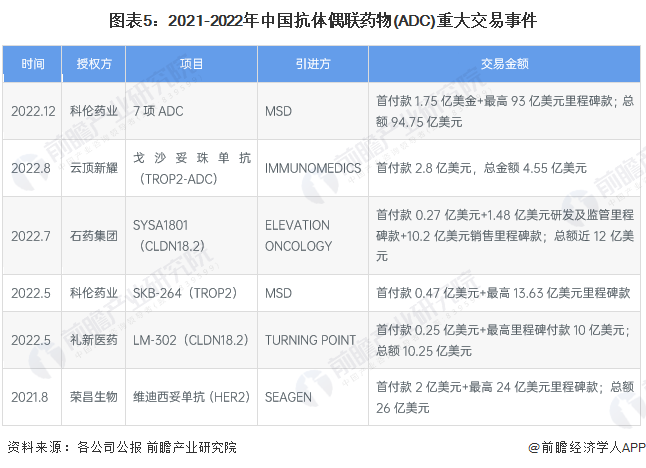Click the 云顶新耀 licensor cell
Viewport: 646px width, 468px height.
coord(94,168)
